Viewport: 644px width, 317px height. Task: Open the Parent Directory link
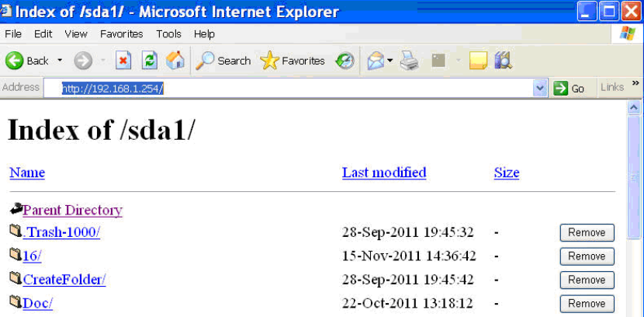click(72, 210)
